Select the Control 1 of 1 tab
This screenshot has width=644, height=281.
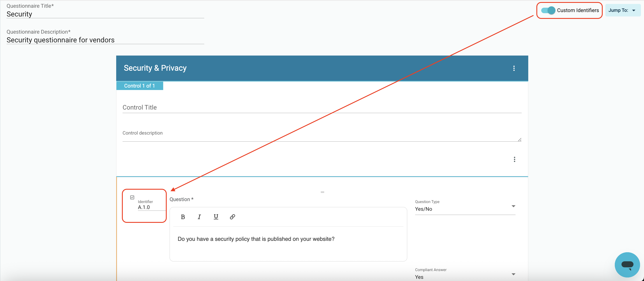point(139,86)
